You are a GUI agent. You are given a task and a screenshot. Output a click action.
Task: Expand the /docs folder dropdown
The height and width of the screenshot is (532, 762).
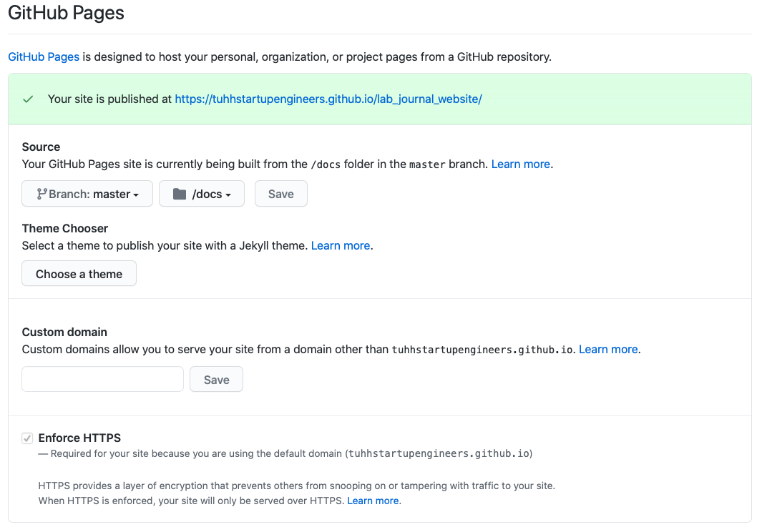pos(202,194)
